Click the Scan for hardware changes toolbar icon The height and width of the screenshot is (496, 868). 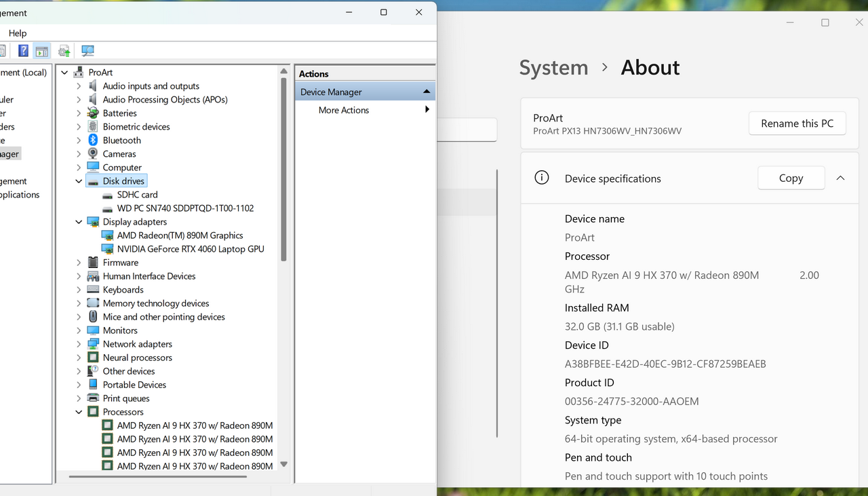(x=87, y=51)
